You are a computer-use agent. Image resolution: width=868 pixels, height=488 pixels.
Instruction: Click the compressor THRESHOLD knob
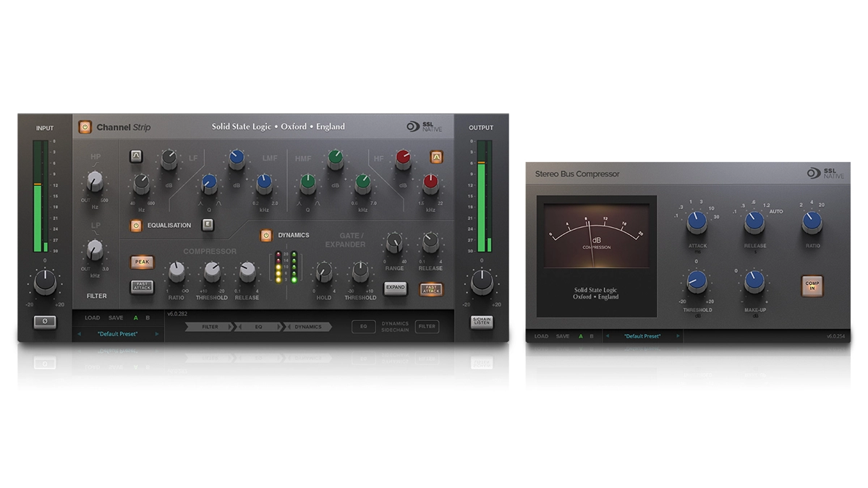point(212,272)
